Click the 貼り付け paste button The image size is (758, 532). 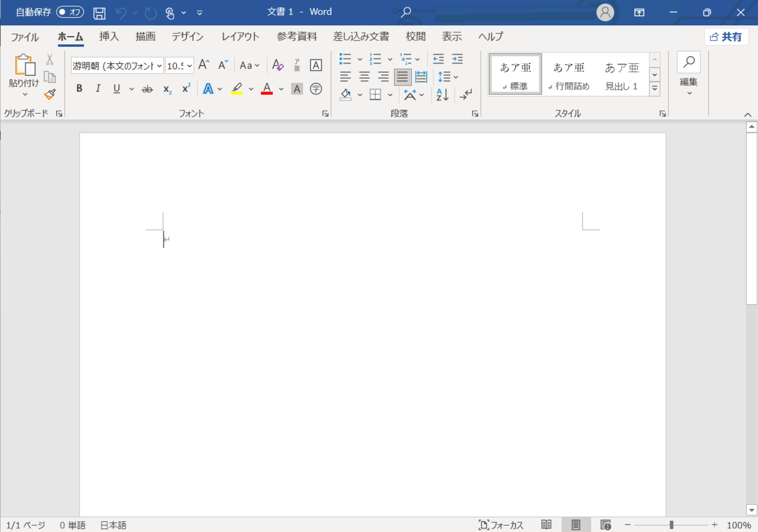pos(24,75)
